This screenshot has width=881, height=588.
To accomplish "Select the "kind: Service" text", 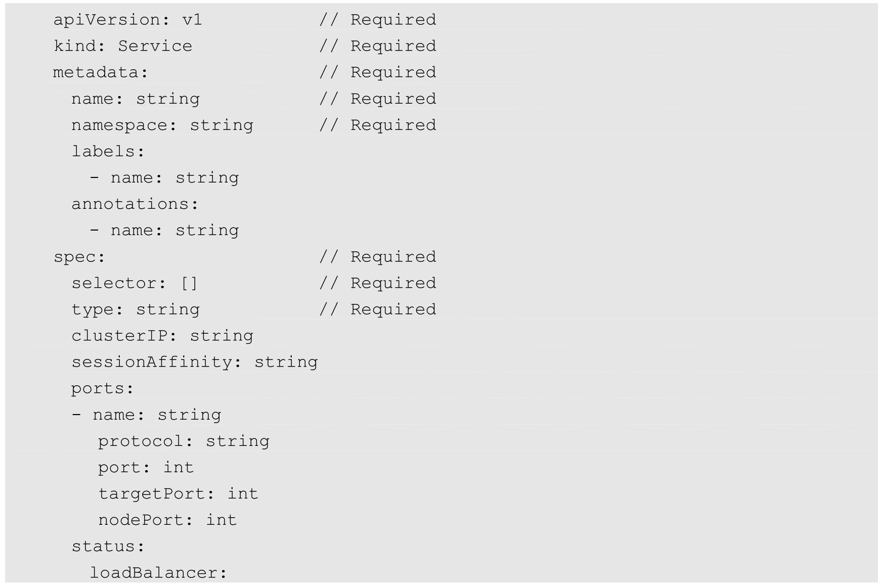I will coord(123,46).
